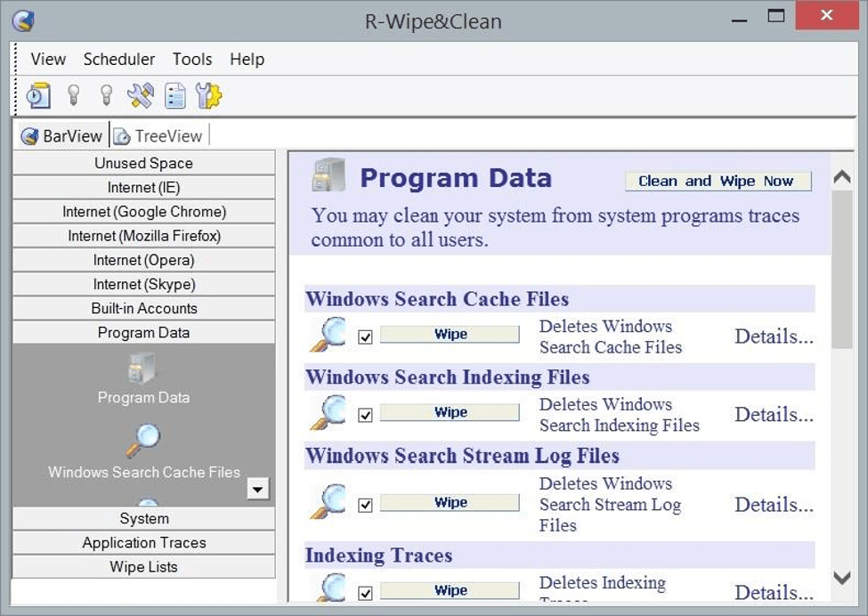Screen dimensions: 868x616
Task: Select Windows Search Cache Files sidebar magnifier icon
Action: click(143, 440)
